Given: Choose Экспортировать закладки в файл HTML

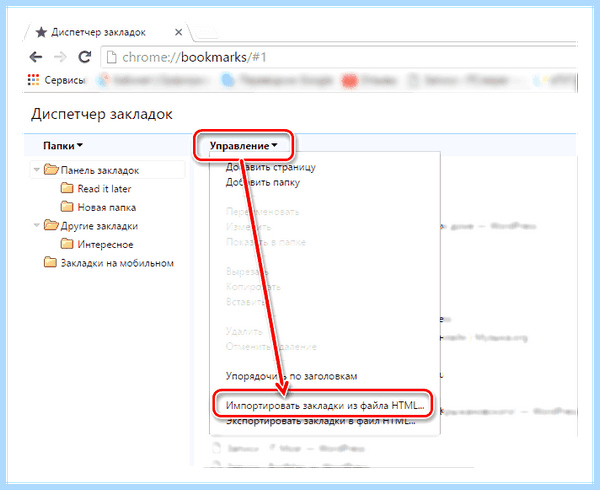Looking at the screenshot, I should (321, 421).
